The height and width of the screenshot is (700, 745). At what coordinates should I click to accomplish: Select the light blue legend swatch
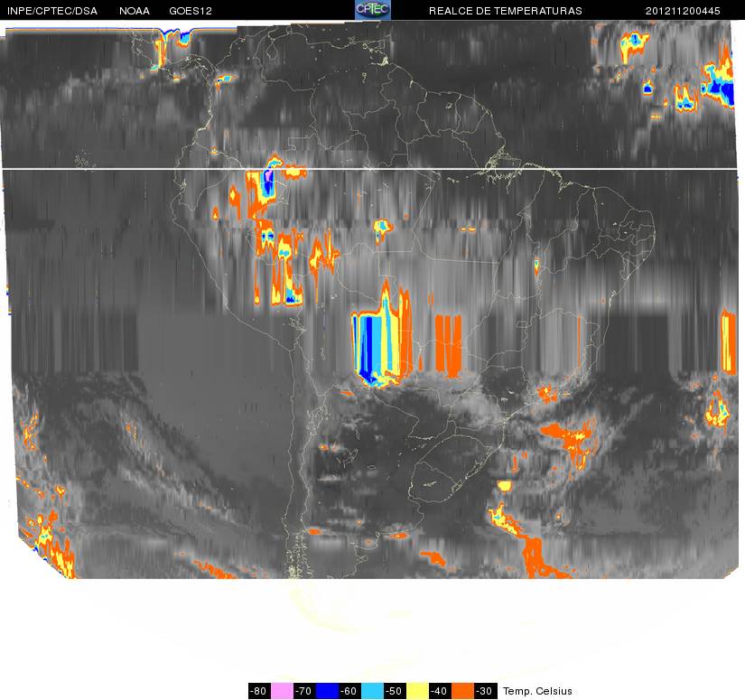click(372, 691)
